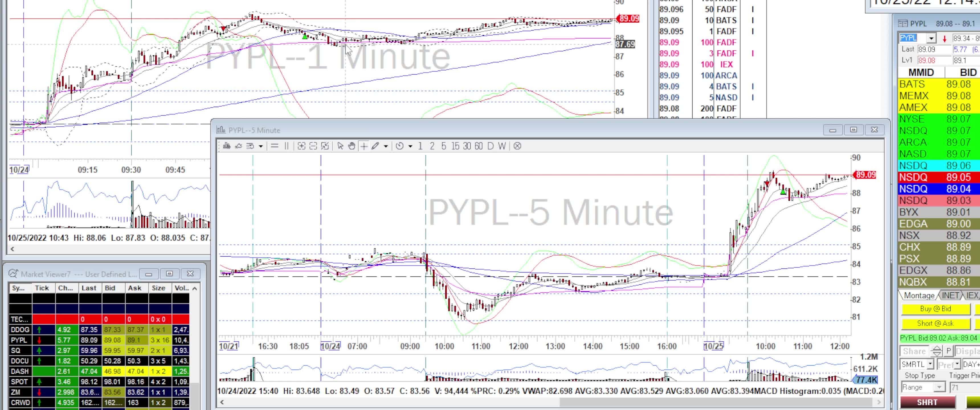Select the horizontal line drawing tool
Screen dimensions: 980x410
[x=274, y=146]
